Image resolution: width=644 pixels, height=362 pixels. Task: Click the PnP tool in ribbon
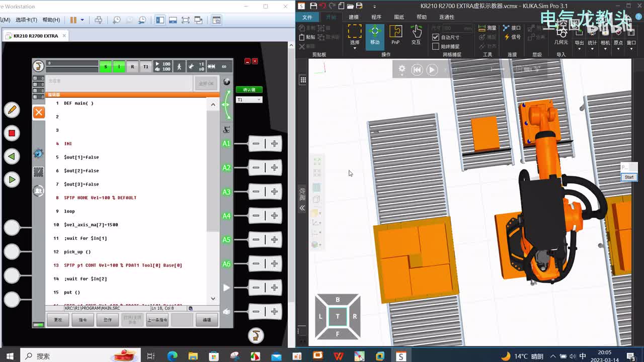395,35
